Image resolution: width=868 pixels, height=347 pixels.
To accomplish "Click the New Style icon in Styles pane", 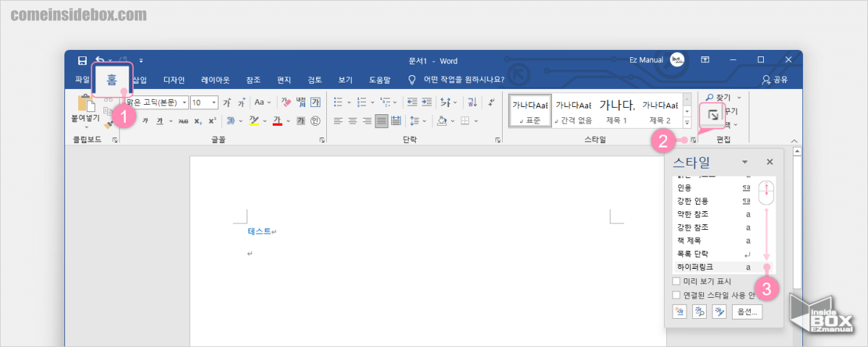I will tap(679, 312).
